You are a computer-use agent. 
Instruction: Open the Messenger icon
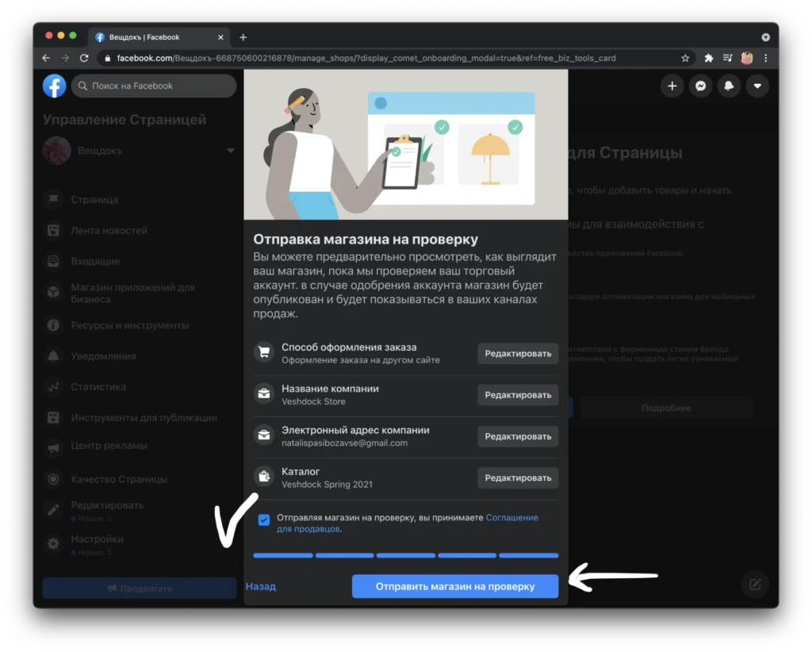pyautogui.click(x=700, y=86)
